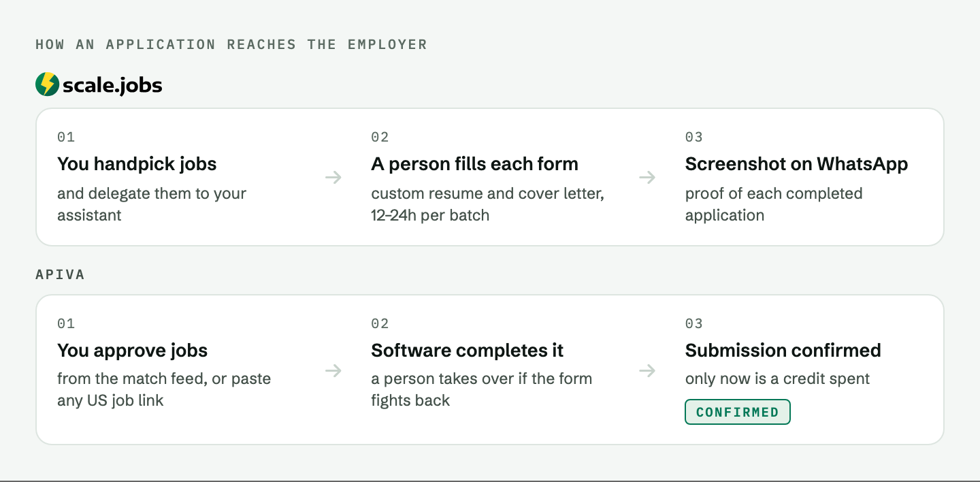Select the 'Submission confirmed' step title
This screenshot has width=980, height=482.
point(783,351)
